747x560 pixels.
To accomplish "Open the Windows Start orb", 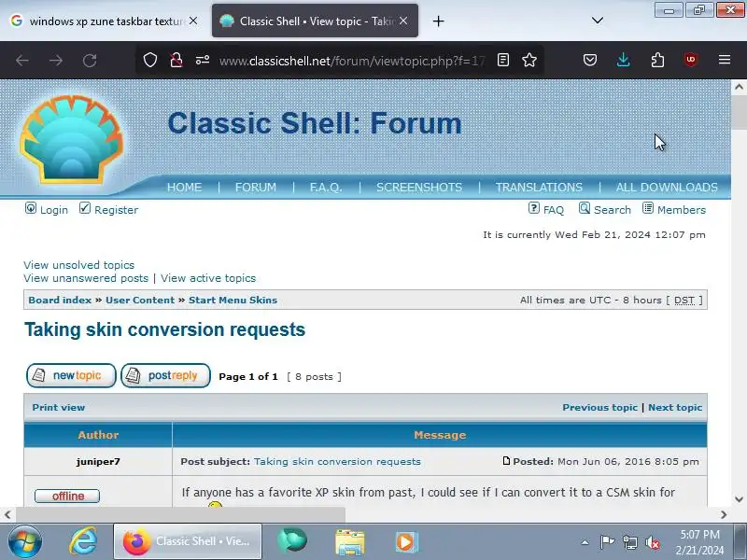I will (25, 541).
